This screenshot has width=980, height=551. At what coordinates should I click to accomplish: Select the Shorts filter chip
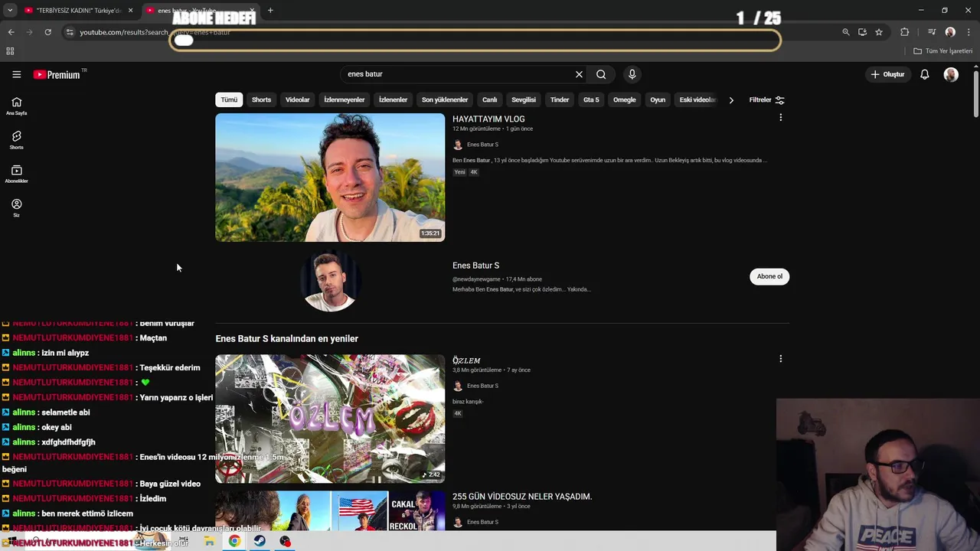261,99
